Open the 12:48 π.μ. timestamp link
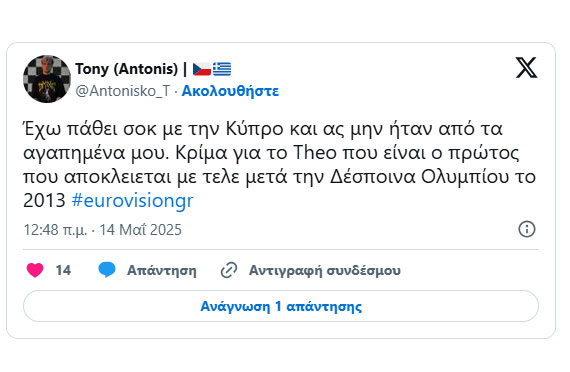Screen dimensions: 570x372 [55, 230]
